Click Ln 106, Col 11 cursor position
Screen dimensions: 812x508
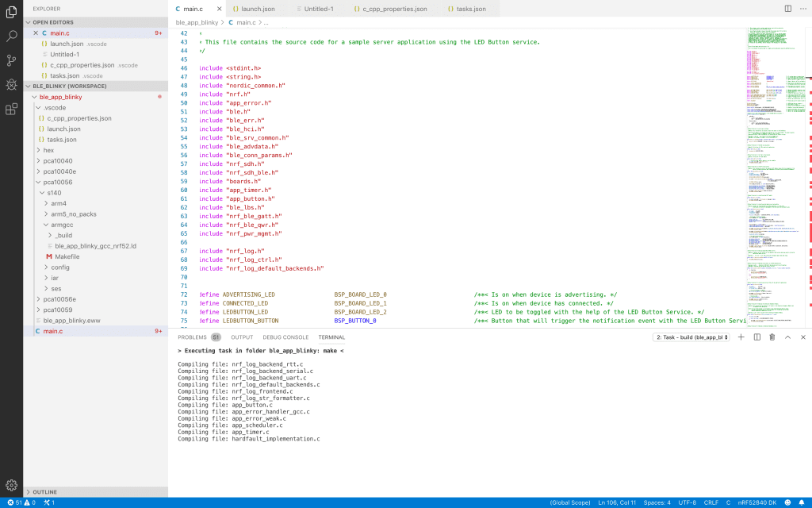(x=617, y=502)
